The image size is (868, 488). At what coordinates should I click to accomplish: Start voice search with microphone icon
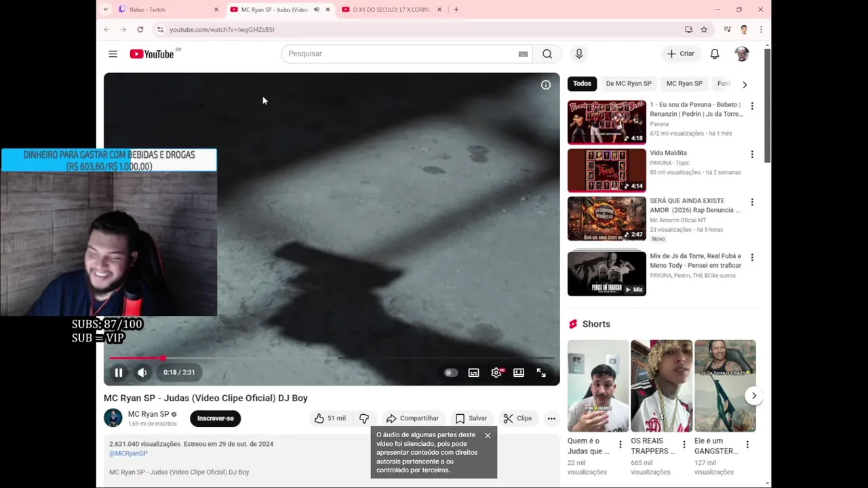click(578, 54)
